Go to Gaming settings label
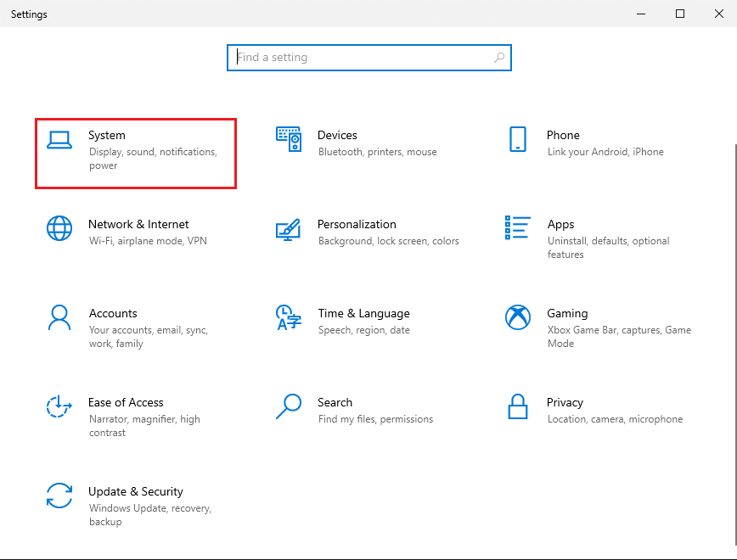737x560 pixels. click(567, 313)
